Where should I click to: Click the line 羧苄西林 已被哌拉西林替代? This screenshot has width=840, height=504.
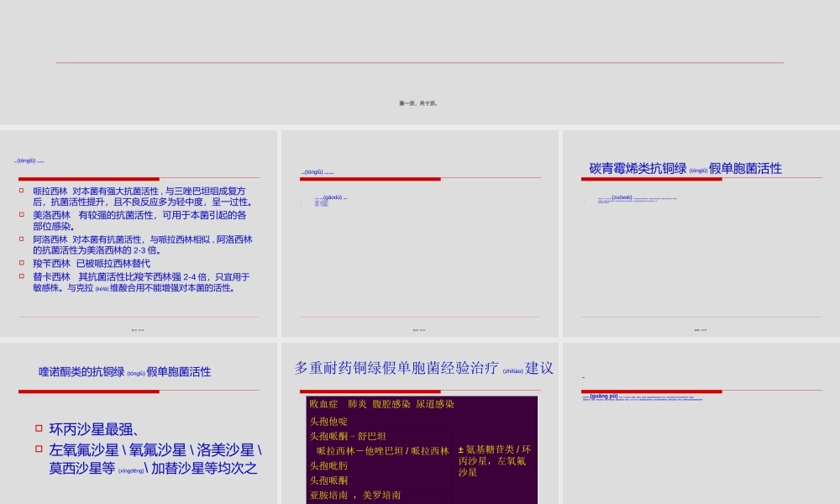click(92, 264)
